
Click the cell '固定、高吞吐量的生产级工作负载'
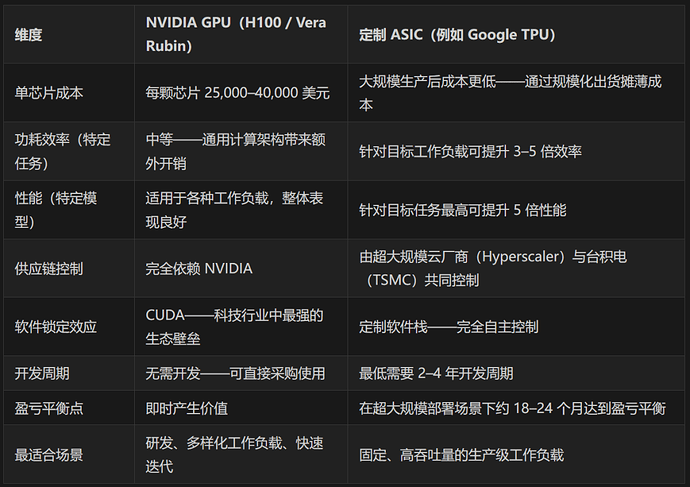516,454
